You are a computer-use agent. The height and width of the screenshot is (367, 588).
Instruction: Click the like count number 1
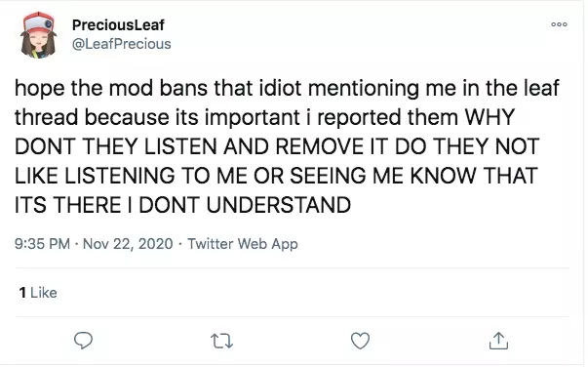(x=22, y=292)
